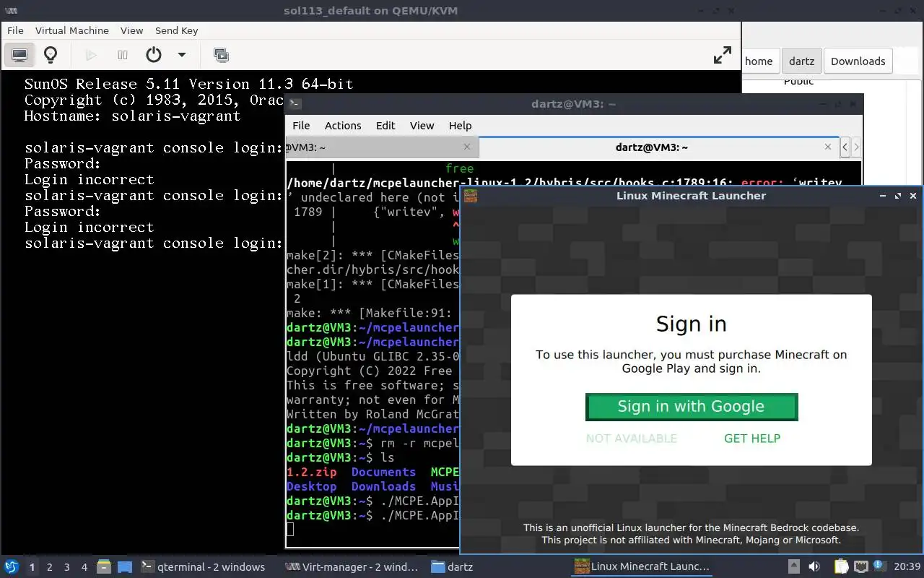Click the Sign in with Google button
924x578 pixels.
691,407
